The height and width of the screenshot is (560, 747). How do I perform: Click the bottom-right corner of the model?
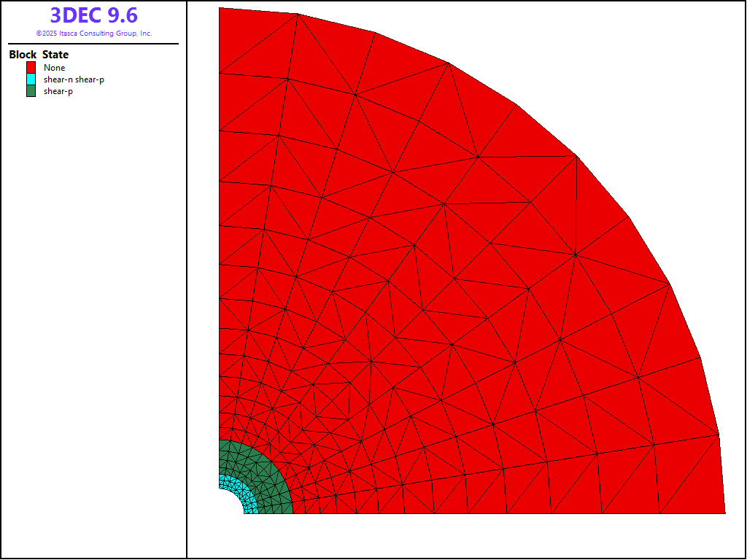pos(724,513)
